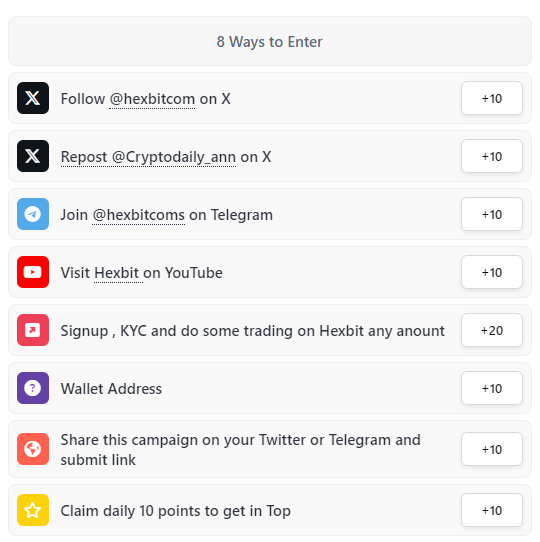Click the purple question mark icon
The width and height of the screenshot is (540, 542).
click(33, 389)
